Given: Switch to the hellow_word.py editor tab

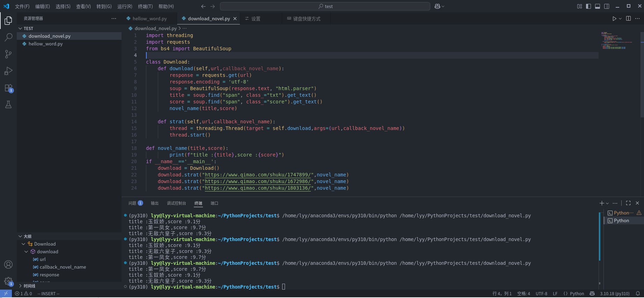Looking at the screenshot, I should (x=149, y=19).
